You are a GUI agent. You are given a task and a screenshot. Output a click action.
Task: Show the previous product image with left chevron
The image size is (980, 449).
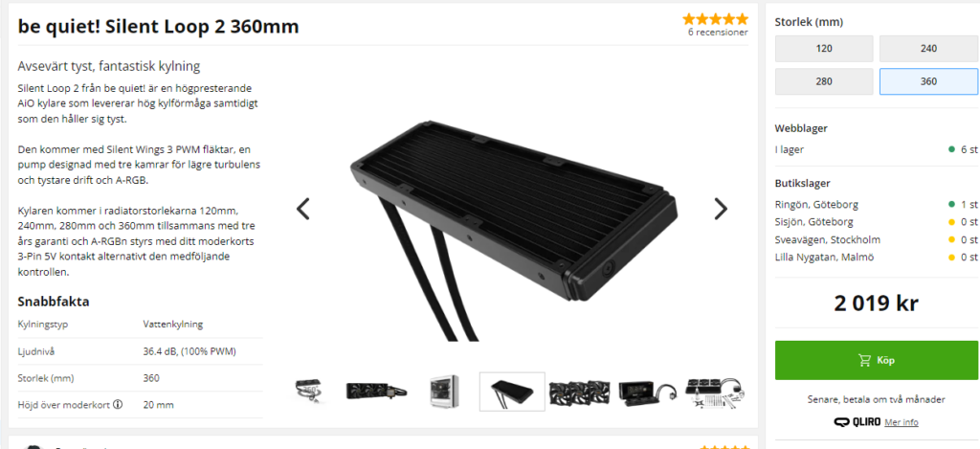[303, 209]
